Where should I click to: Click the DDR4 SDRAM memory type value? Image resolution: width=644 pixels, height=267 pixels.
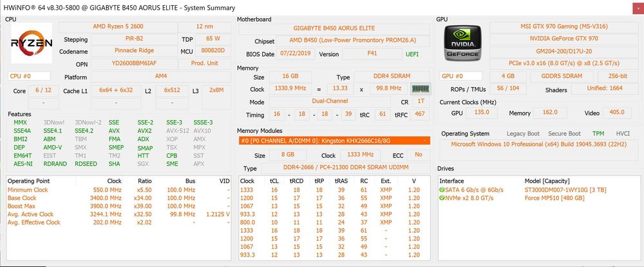pos(392,77)
